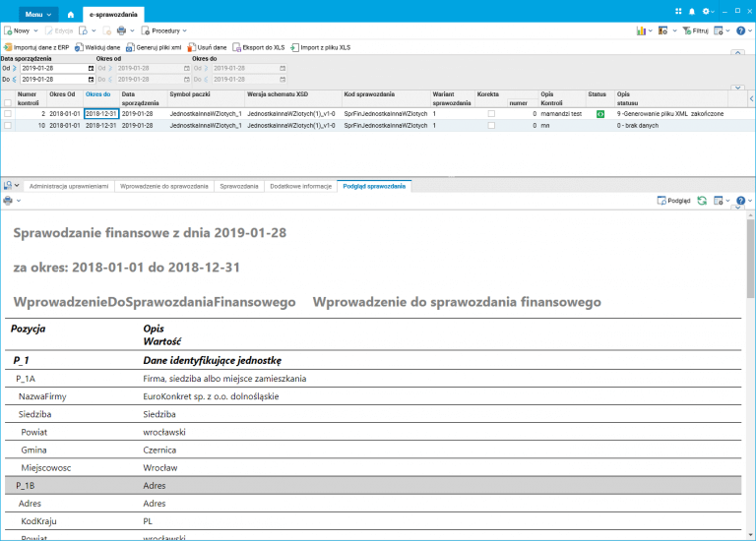
Task: Expand the filter panel's down chevron
Action: (x=737, y=88)
